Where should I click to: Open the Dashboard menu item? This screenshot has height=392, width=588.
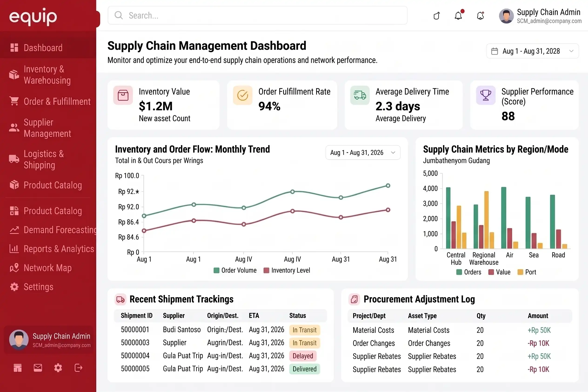click(48, 47)
